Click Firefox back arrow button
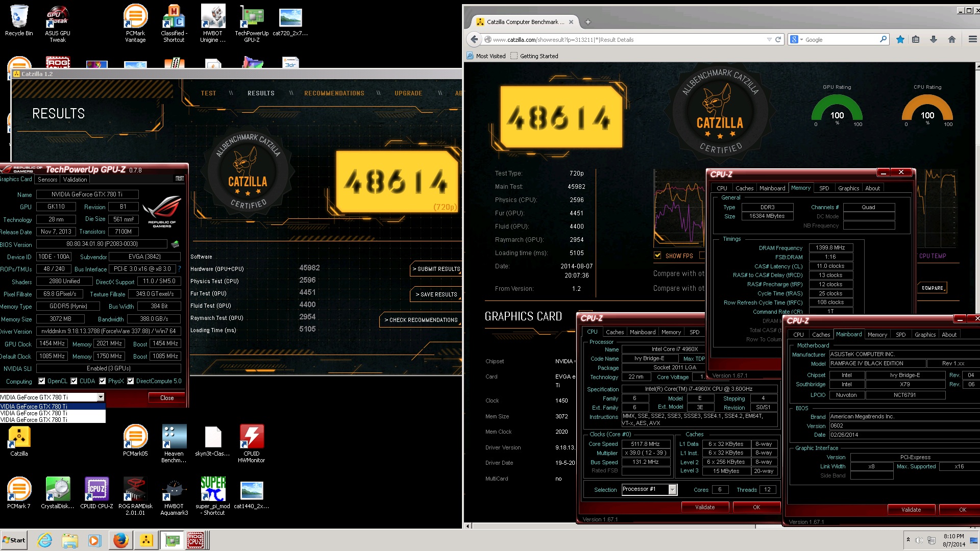The width and height of the screenshot is (980, 551). [474, 39]
